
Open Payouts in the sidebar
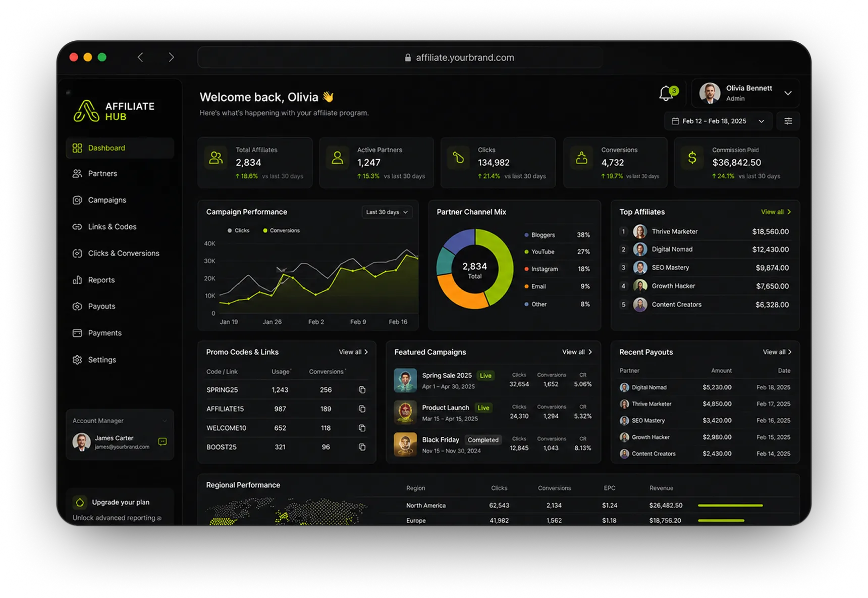click(x=120, y=306)
